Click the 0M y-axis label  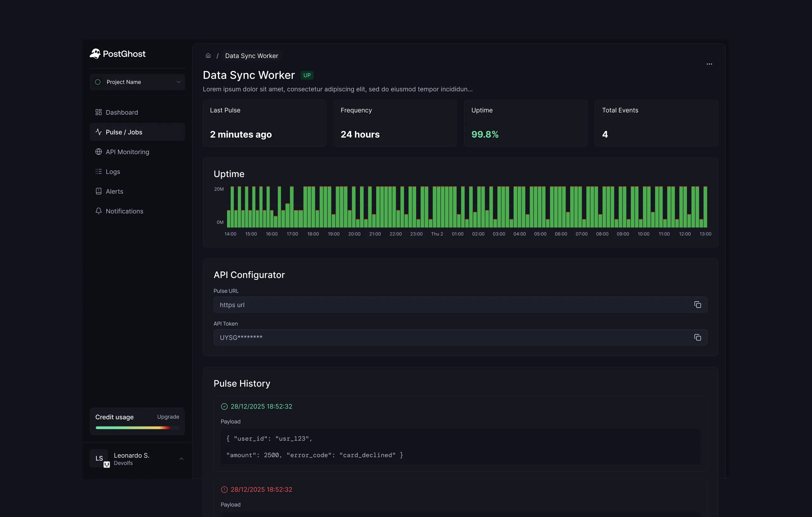[x=220, y=223]
